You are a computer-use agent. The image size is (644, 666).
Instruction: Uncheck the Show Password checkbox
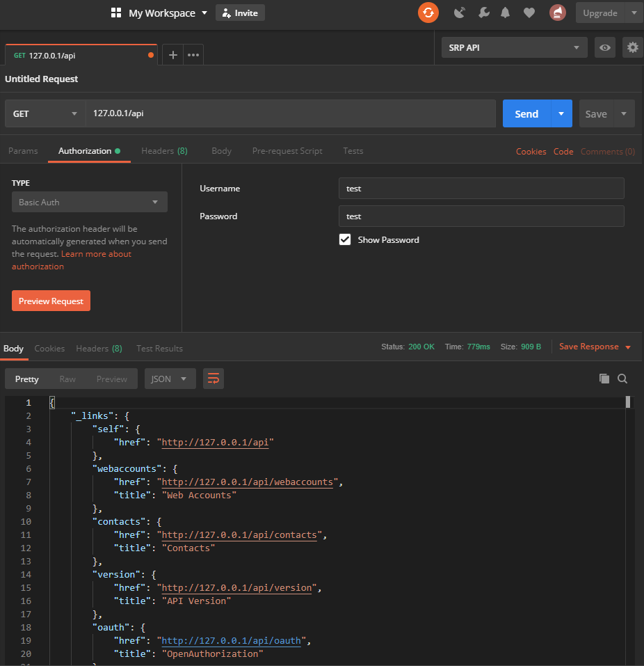(345, 239)
